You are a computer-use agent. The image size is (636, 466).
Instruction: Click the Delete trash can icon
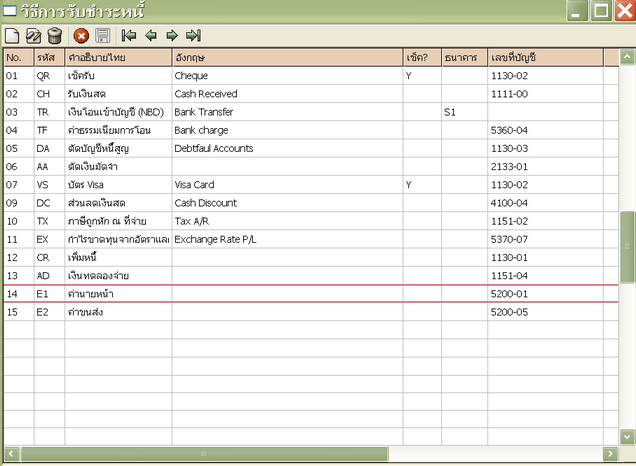click(x=55, y=36)
